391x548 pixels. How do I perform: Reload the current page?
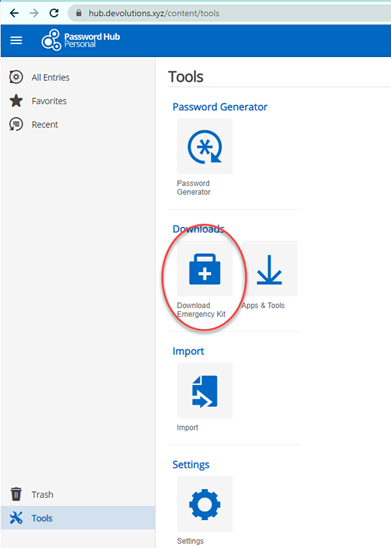click(x=54, y=13)
